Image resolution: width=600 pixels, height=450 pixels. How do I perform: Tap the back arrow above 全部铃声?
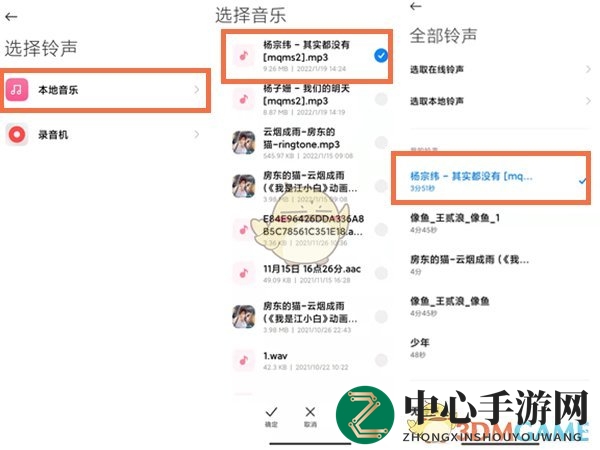click(x=415, y=6)
